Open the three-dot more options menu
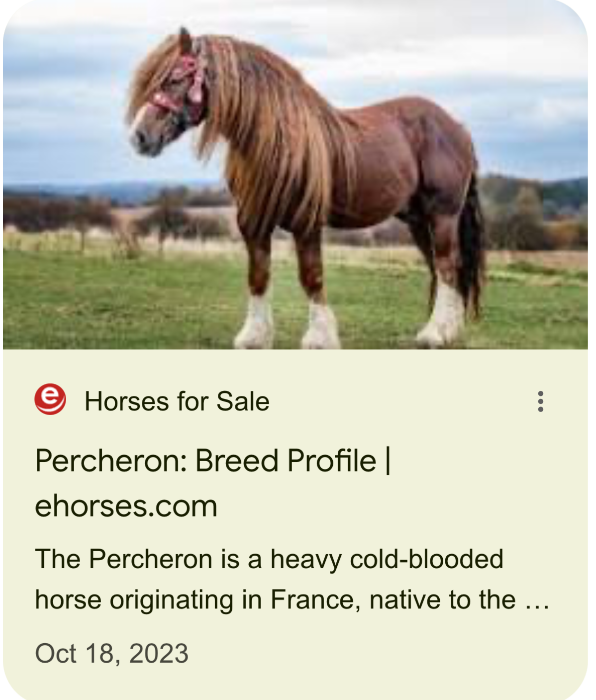The width and height of the screenshot is (596, 700). [x=540, y=401]
